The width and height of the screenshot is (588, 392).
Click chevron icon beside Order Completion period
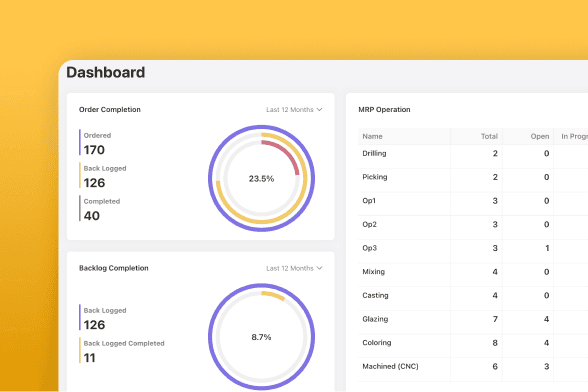[x=320, y=110]
